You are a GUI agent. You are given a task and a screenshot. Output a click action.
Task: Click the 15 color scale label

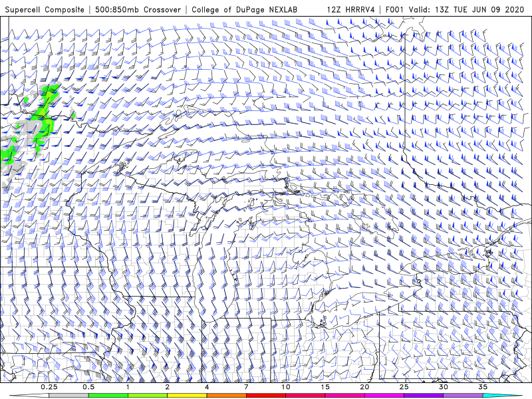coord(325,387)
